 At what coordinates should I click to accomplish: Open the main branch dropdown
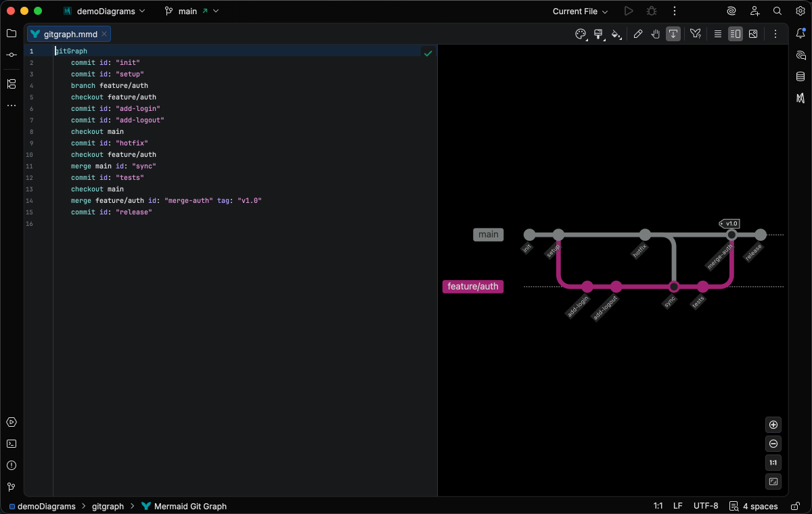(191, 11)
